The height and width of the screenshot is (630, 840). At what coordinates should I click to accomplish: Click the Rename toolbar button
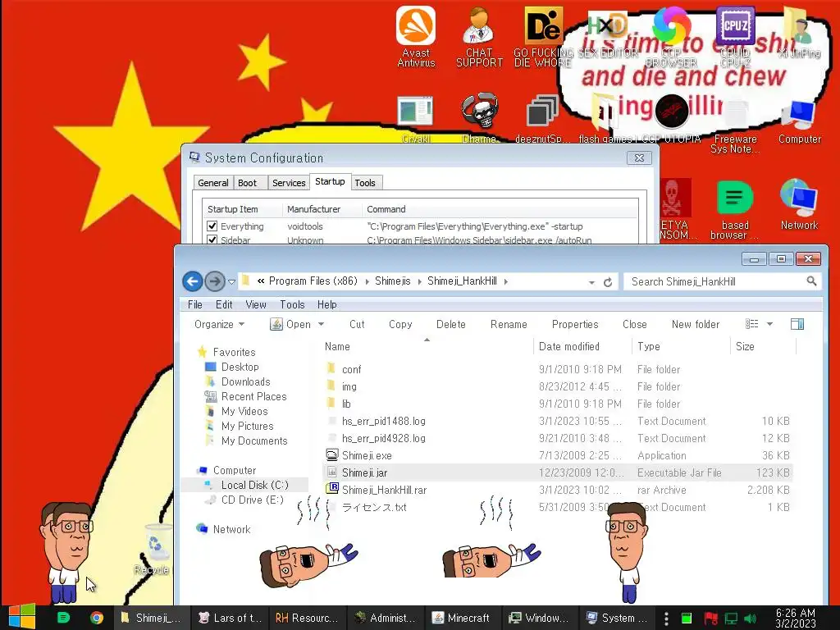[x=509, y=324]
